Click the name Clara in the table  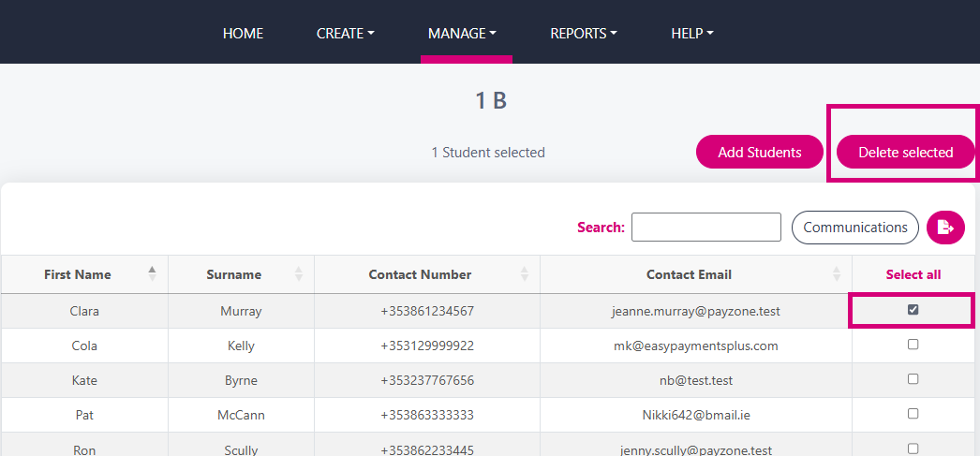coord(84,311)
